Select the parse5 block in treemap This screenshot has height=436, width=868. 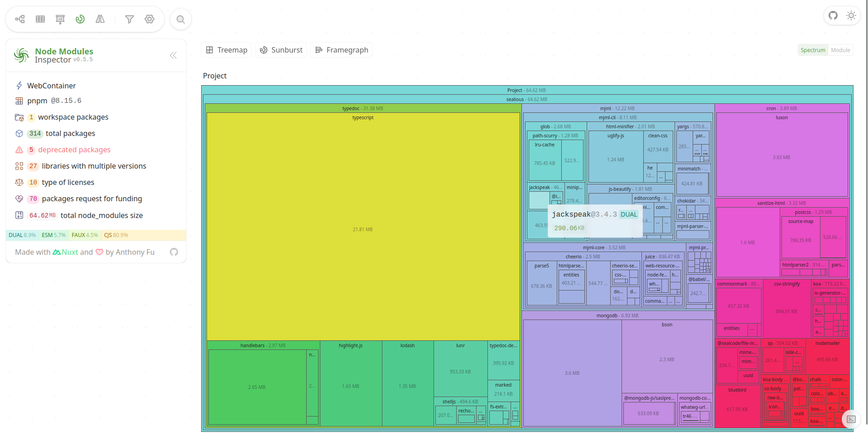tap(541, 283)
